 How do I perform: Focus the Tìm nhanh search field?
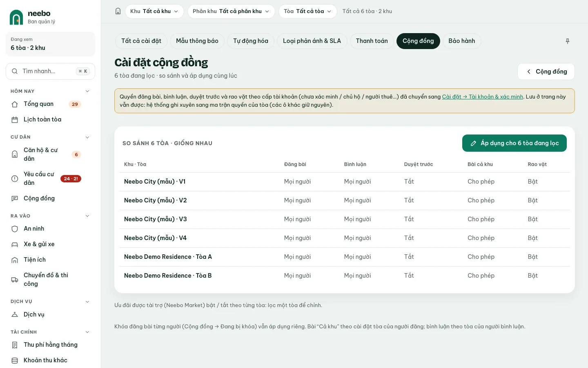click(51, 71)
